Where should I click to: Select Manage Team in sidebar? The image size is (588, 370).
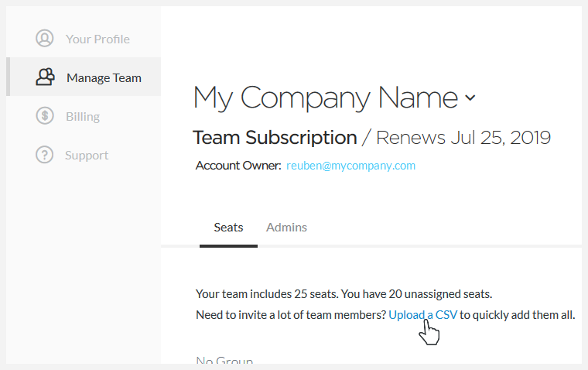pyautogui.click(x=104, y=77)
